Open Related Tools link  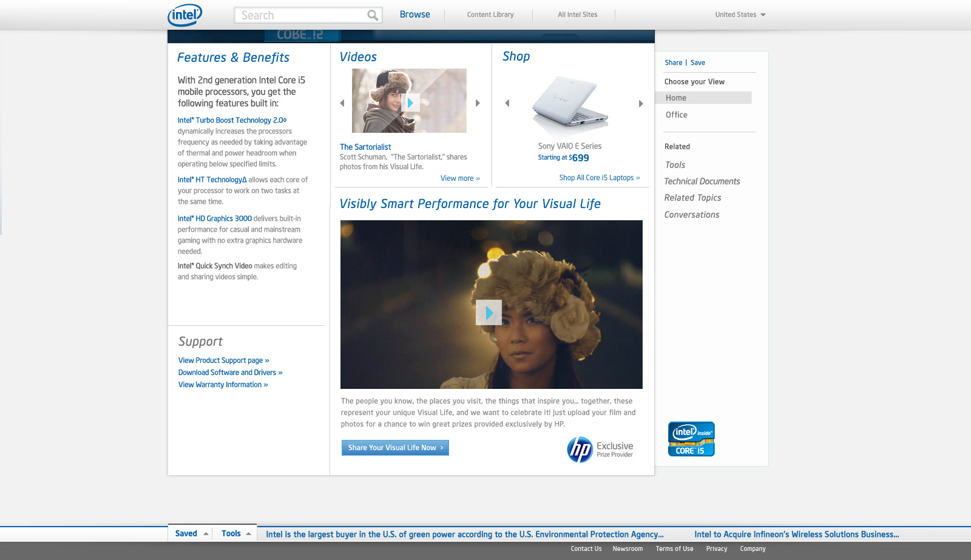(x=675, y=165)
